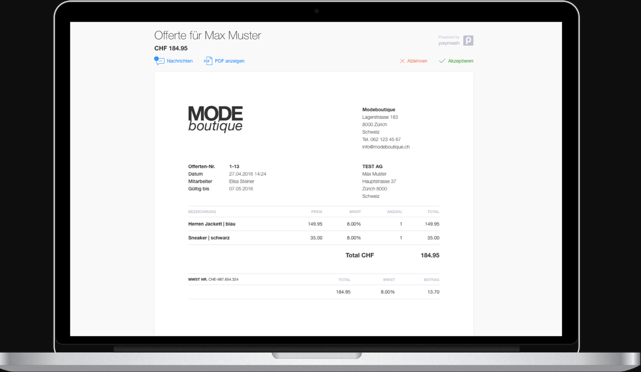641x372 pixels.
Task: Click the Total CHF 184.95 amount
Action: click(430, 255)
